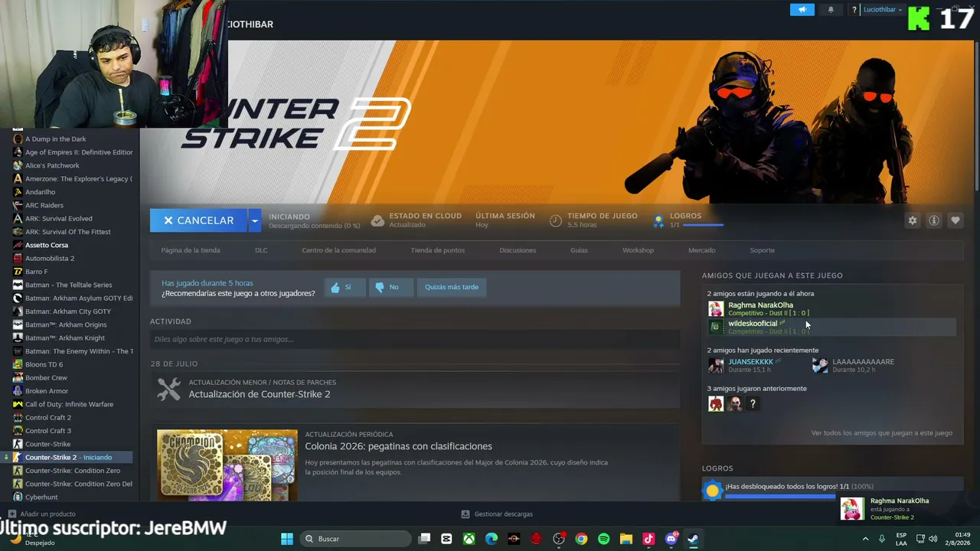Click the Tiempo de juego clock icon
Image resolution: width=980 pixels, height=551 pixels.
coord(556,220)
